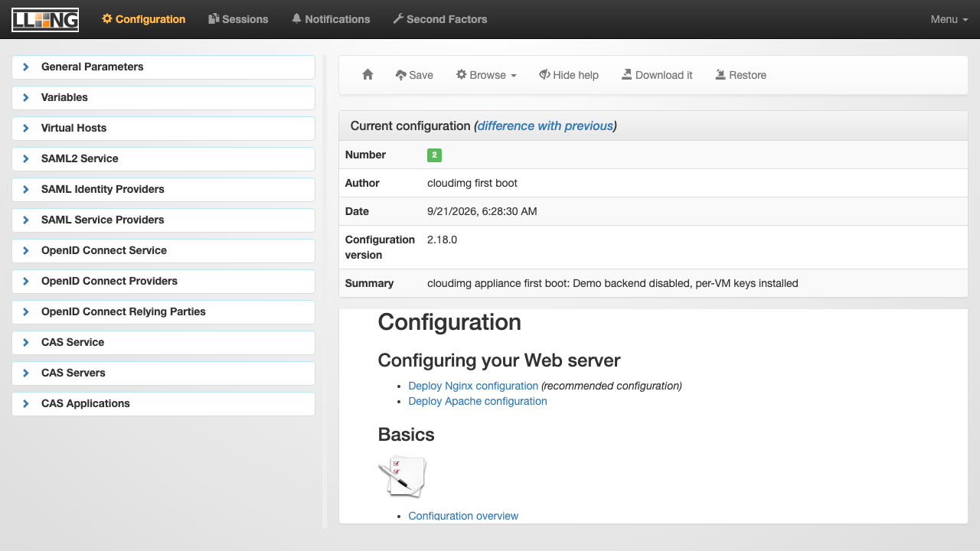This screenshot has width=980, height=551.
Task: Select the SAML2 Service tree label
Action: click(x=80, y=158)
